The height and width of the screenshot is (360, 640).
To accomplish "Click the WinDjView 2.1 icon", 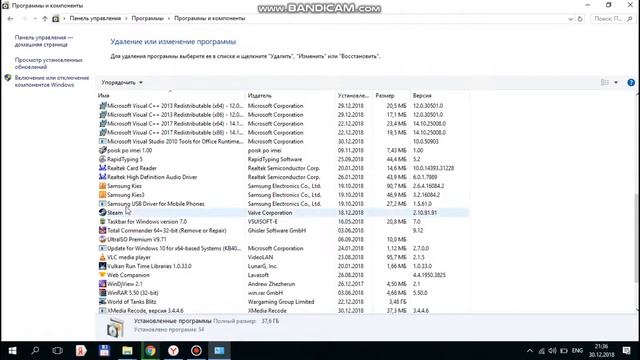I will tap(102, 284).
